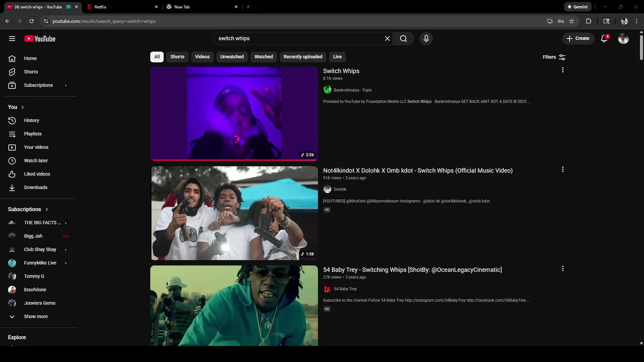The height and width of the screenshot is (362, 644).
Task: Open 54 Baby Trey channel link
Action: point(345,289)
